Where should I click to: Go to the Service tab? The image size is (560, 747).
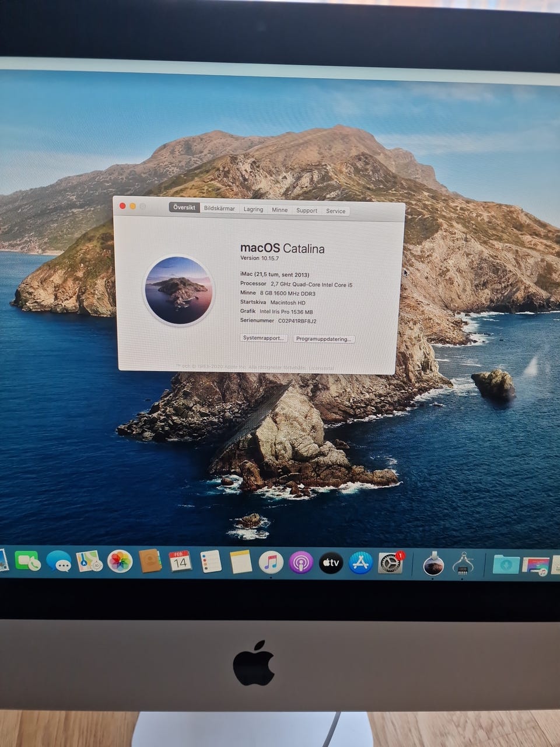[335, 211]
